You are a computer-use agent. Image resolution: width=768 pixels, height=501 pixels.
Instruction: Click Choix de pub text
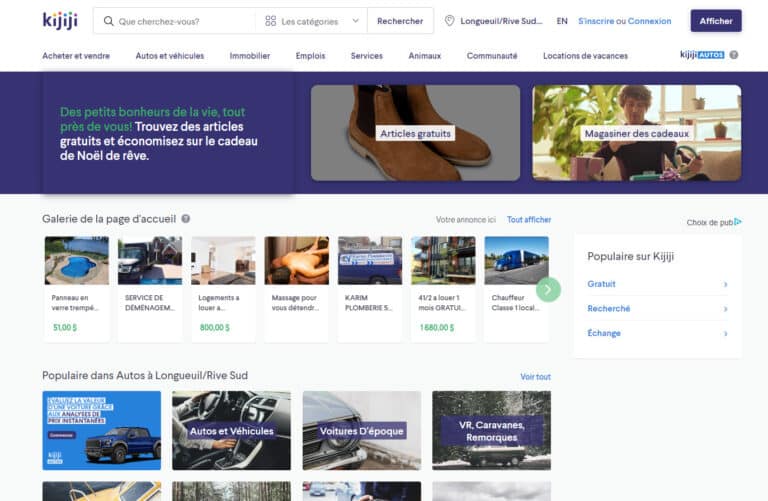[x=710, y=222]
